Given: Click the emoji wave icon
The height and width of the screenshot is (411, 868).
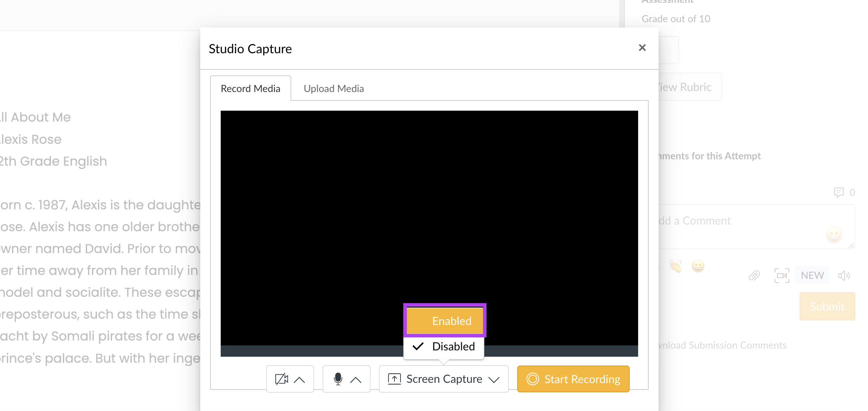Looking at the screenshot, I should click(676, 265).
